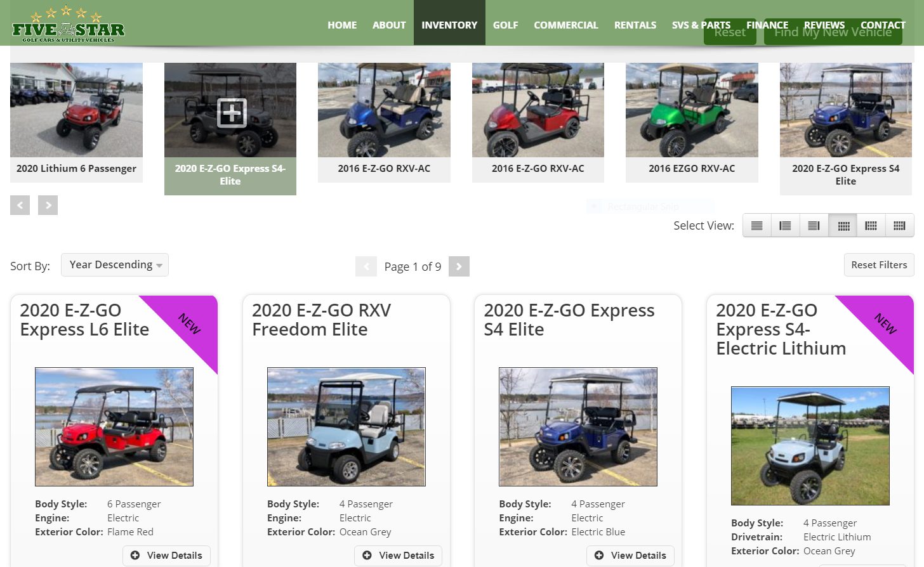Go to next results page arrow

pyautogui.click(x=459, y=266)
